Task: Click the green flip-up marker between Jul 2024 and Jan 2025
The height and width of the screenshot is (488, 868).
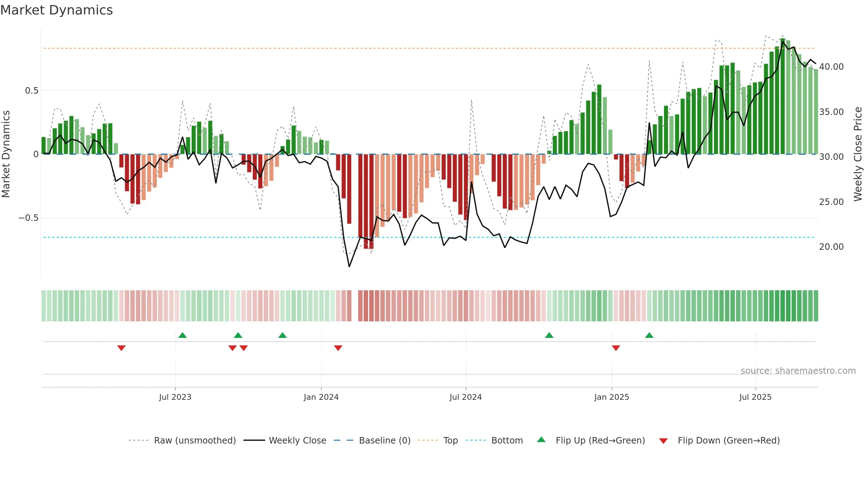Action: 549,335
